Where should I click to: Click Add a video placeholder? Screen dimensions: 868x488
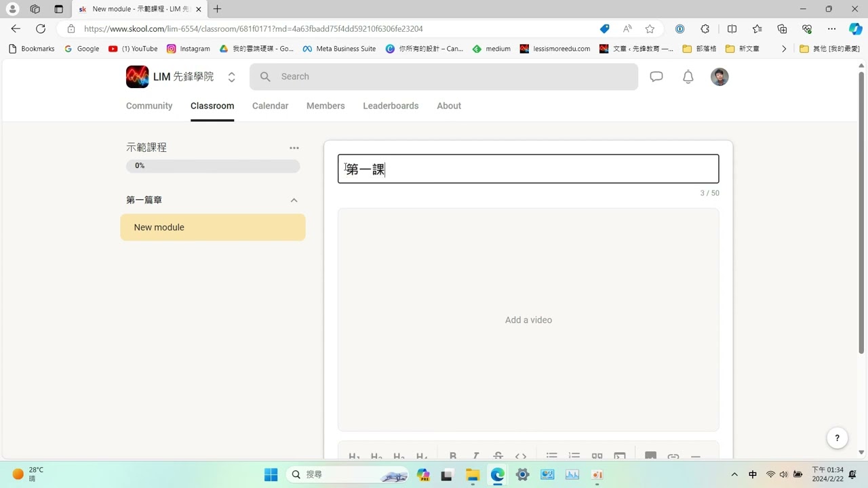[x=528, y=319]
